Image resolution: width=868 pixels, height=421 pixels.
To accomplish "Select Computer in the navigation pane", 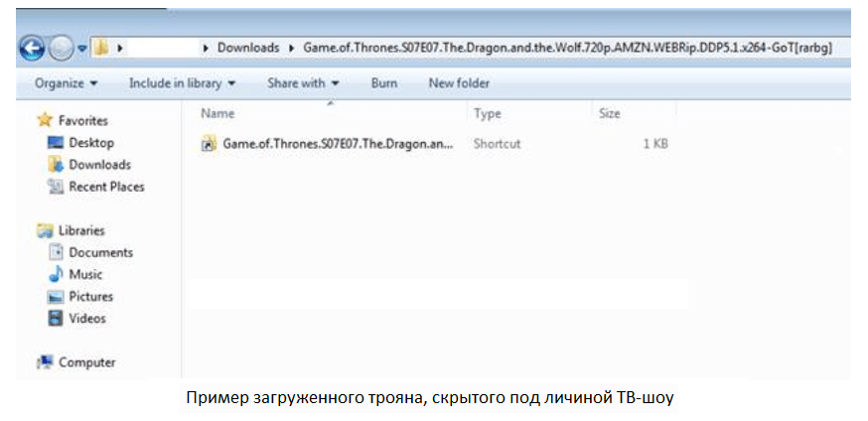I will pyautogui.click(x=87, y=362).
